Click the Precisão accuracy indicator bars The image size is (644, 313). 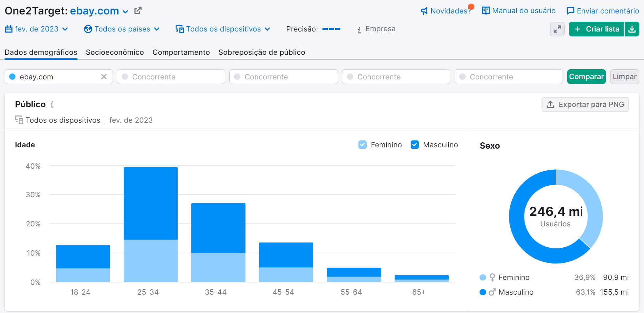(x=331, y=29)
